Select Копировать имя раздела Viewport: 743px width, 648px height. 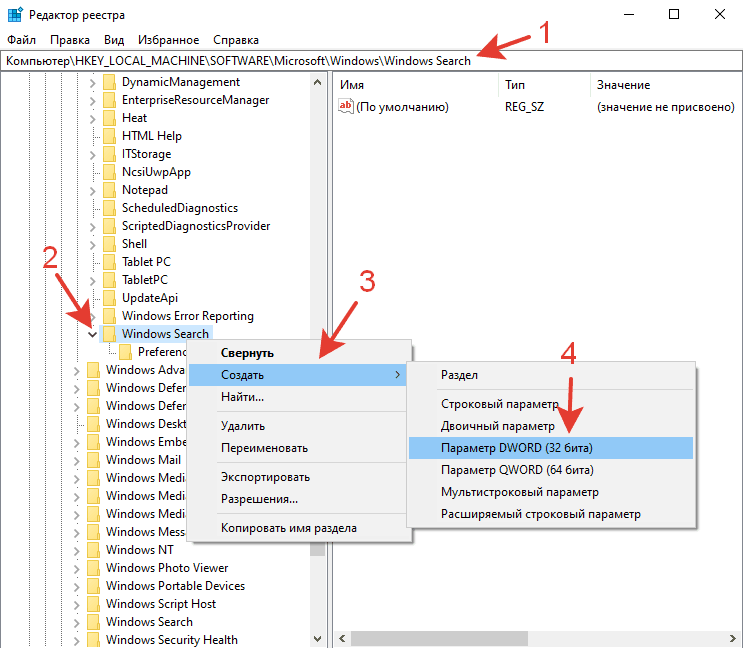[x=298, y=528]
